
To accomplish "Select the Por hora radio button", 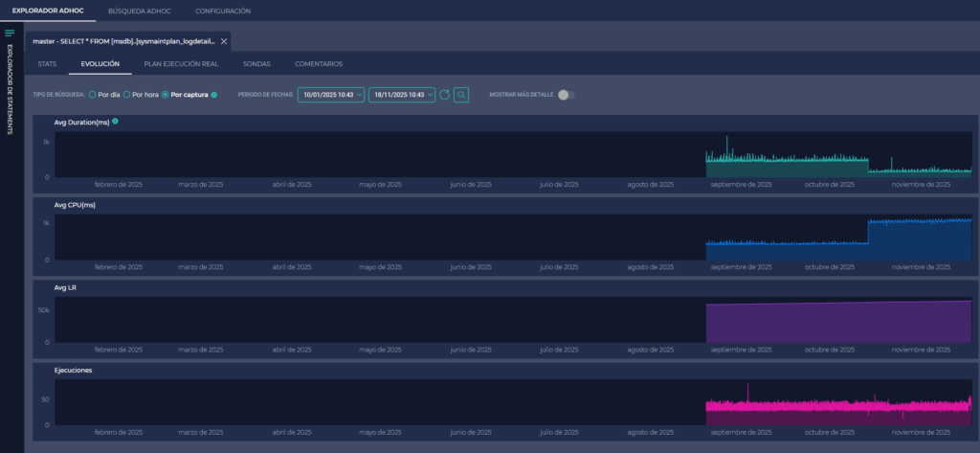I will tap(127, 95).
